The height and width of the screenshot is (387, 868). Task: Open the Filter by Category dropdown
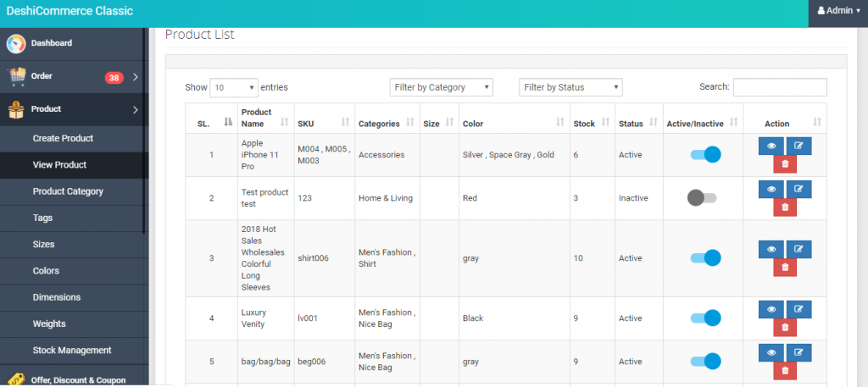tap(441, 87)
